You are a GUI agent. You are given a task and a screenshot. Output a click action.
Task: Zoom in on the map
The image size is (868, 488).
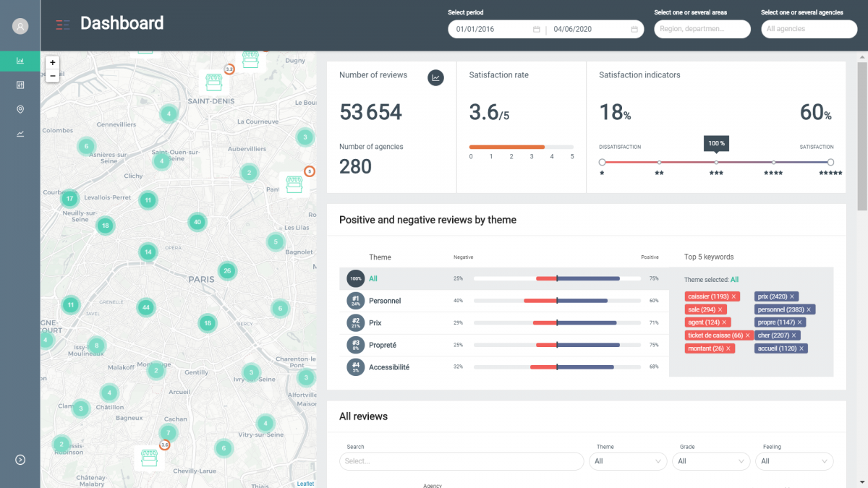(x=53, y=63)
